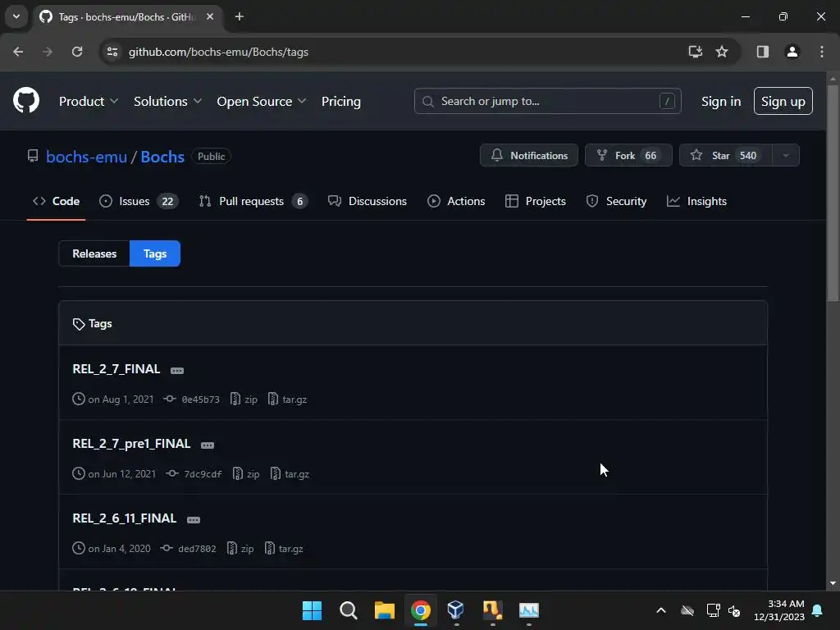The image size is (840, 630).
Task: Open the Insights tab
Action: (x=696, y=201)
